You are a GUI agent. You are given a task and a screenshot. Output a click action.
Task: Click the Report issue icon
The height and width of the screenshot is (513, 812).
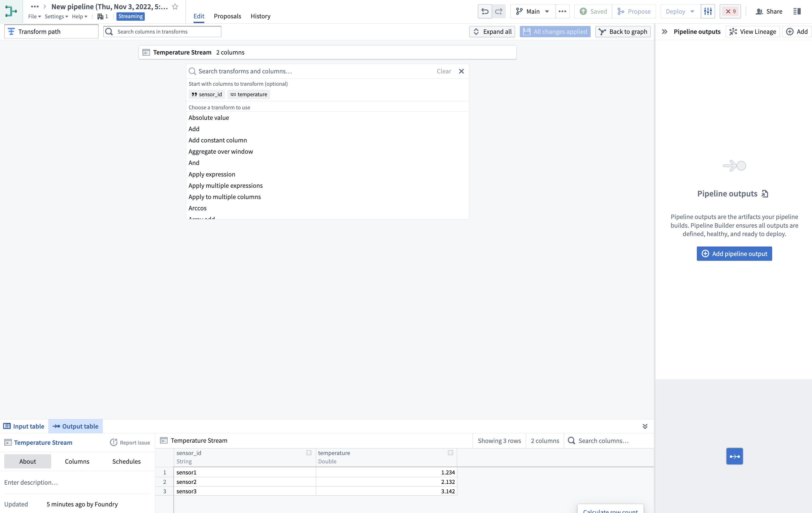pyautogui.click(x=113, y=442)
